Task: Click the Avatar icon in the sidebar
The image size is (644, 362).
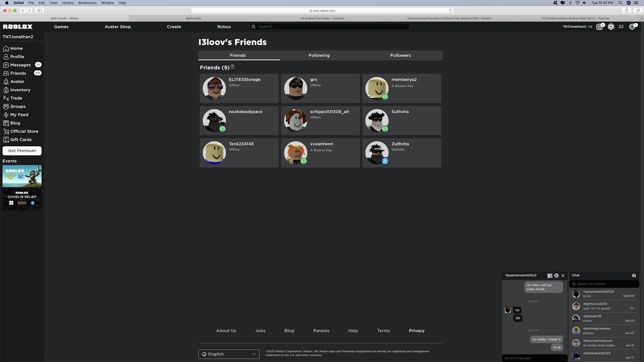Action: (x=6, y=82)
